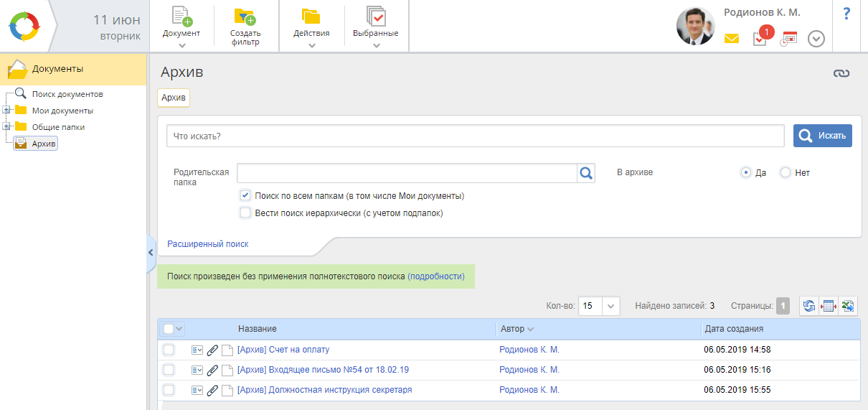Select the Нет radio button
This screenshot has height=410, width=868.
click(786, 172)
